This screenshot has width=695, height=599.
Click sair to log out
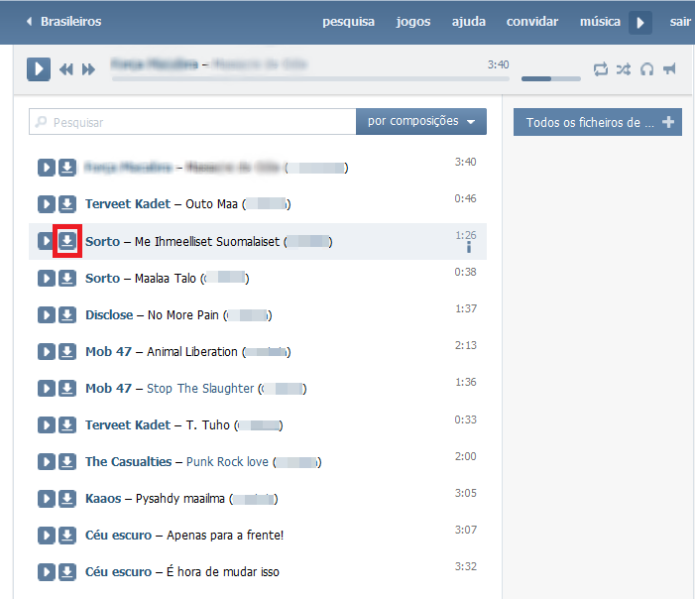[680, 22]
